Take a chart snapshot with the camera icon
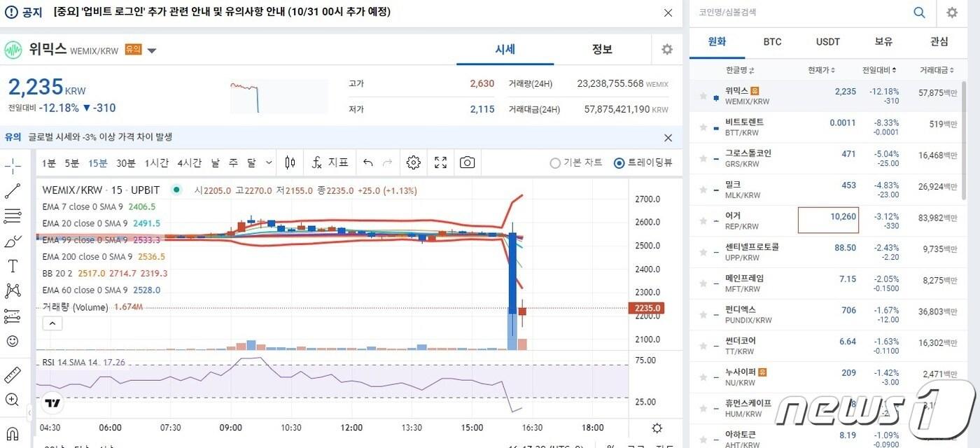Image resolution: width=980 pixels, height=448 pixels. point(468,162)
